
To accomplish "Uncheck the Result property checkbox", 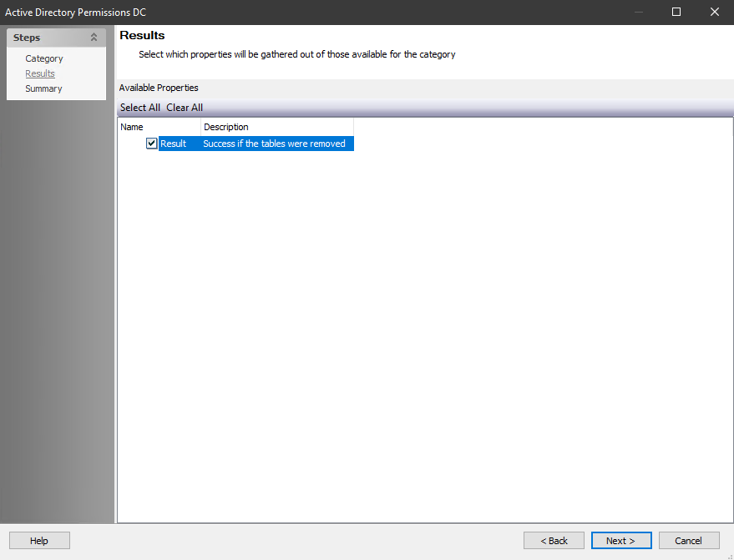I will (x=151, y=143).
